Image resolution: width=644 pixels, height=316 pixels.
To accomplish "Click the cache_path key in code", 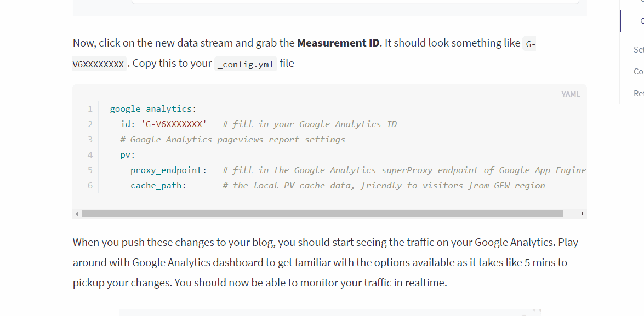I will point(156,186).
